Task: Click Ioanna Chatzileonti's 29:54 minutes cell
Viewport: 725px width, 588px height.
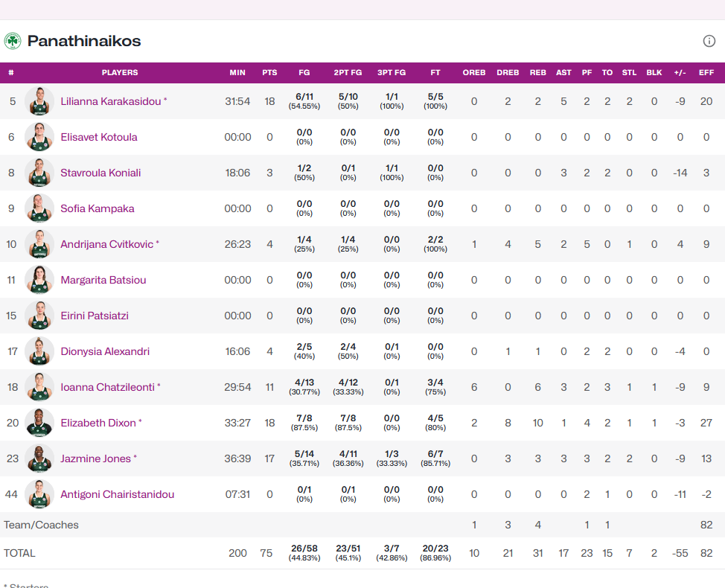Action: tap(237, 387)
